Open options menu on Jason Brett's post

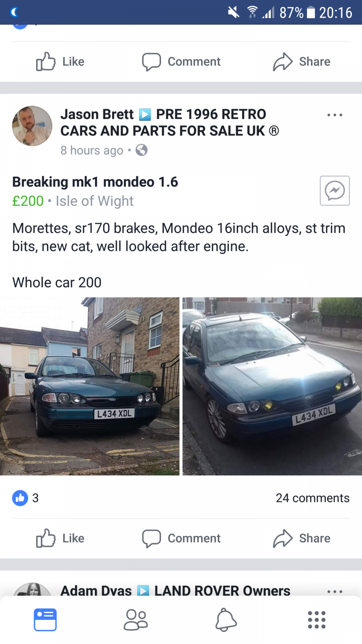click(335, 115)
